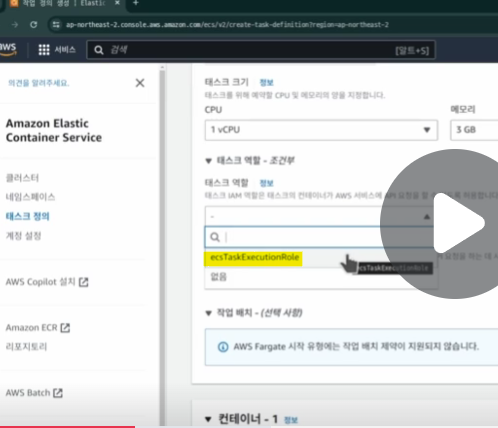Collapse the 컨테이너 - 1 section
498x428 pixels.
tap(208, 419)
